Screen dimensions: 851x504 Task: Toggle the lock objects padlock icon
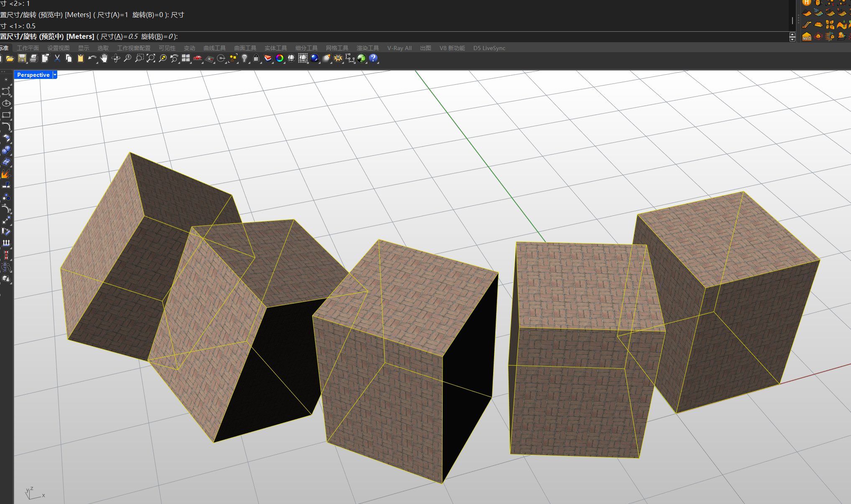[x=256, y=58]
